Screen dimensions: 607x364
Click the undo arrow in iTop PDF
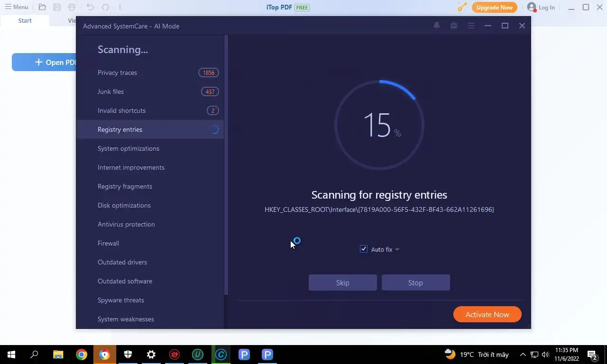point(90,7)
